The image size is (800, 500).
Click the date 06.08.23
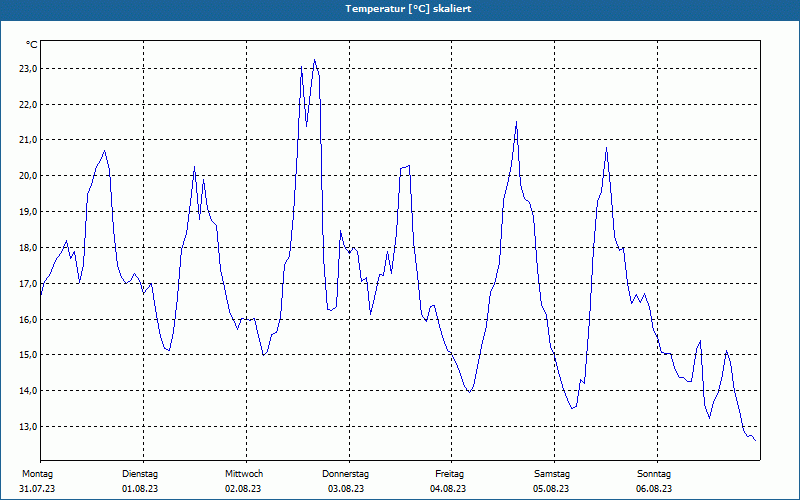coord(654,489)
